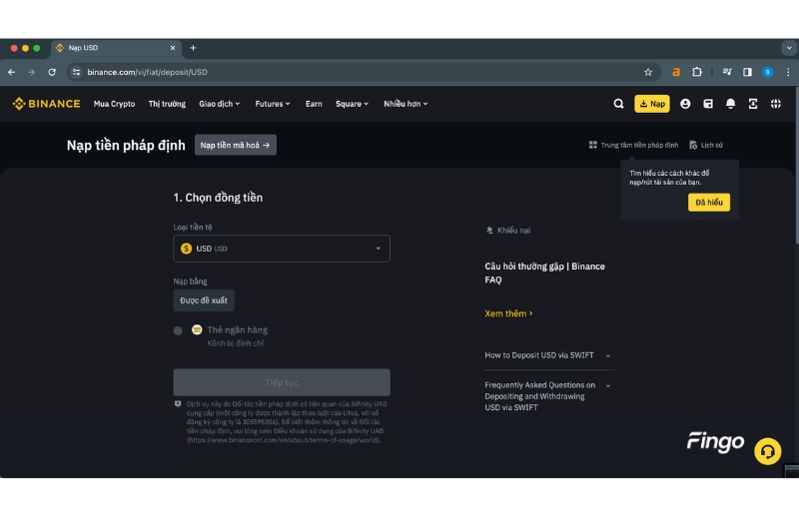Click the orange 'a' extension icon
The width and height of the screenshot is (799, 532).
(676, 72)
